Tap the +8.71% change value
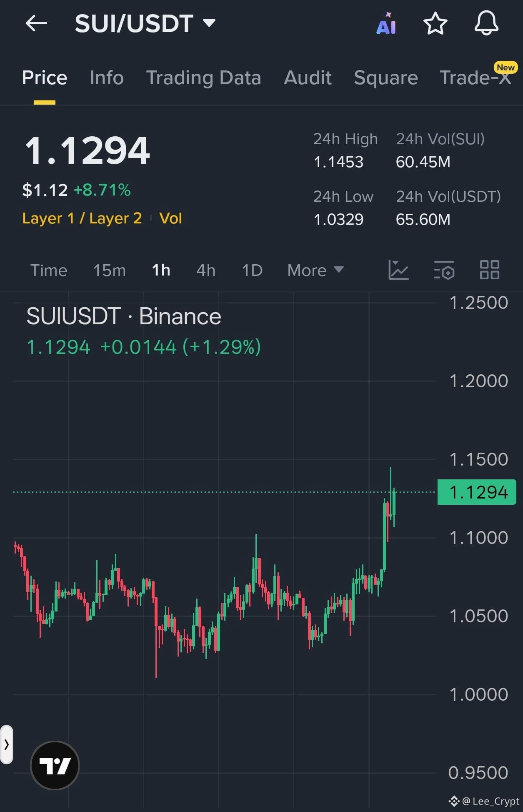This screenshot has height=812, width=523. [x=102, y=190]
